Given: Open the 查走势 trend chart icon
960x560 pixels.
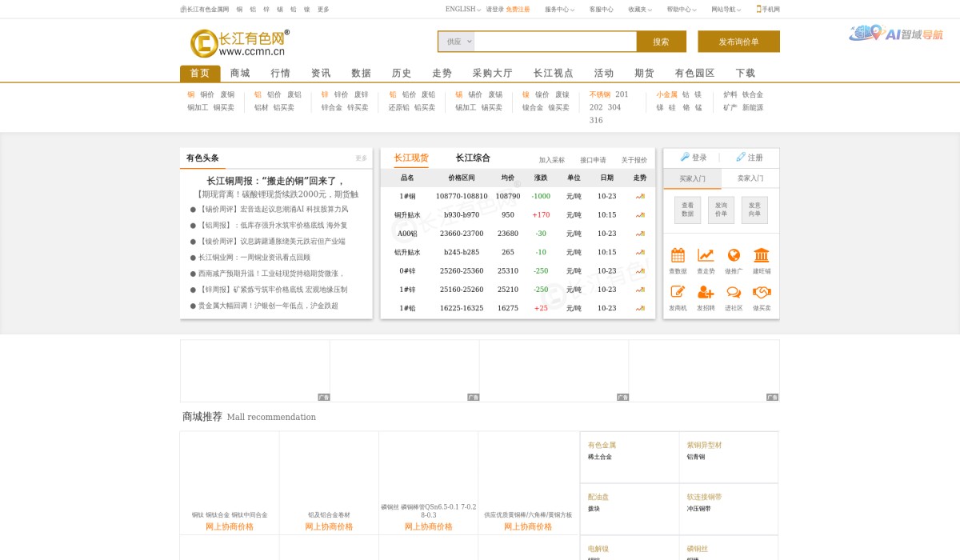Looking at the screenshot, I should [706, 255].
